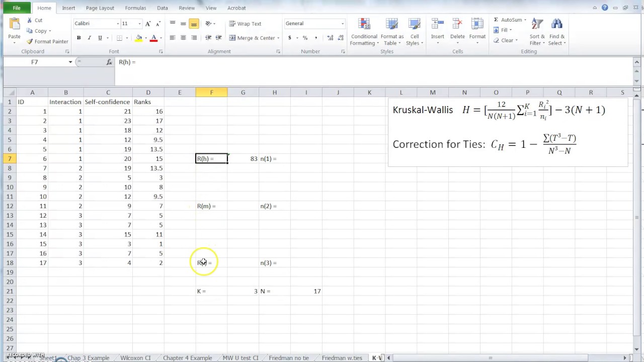644x362 pixels.
Task: Open the Alignment dialog launcher
Action: (x=278, y=51)
